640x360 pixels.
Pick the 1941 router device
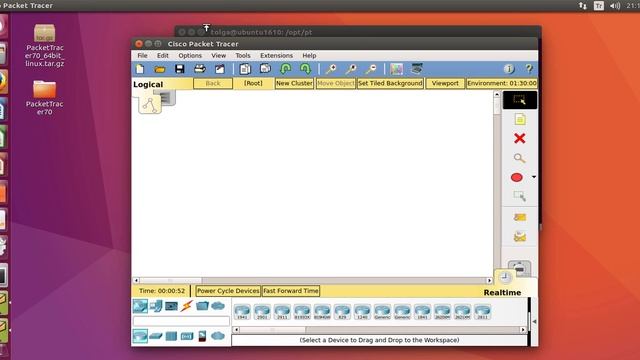(x=242, y=312)
